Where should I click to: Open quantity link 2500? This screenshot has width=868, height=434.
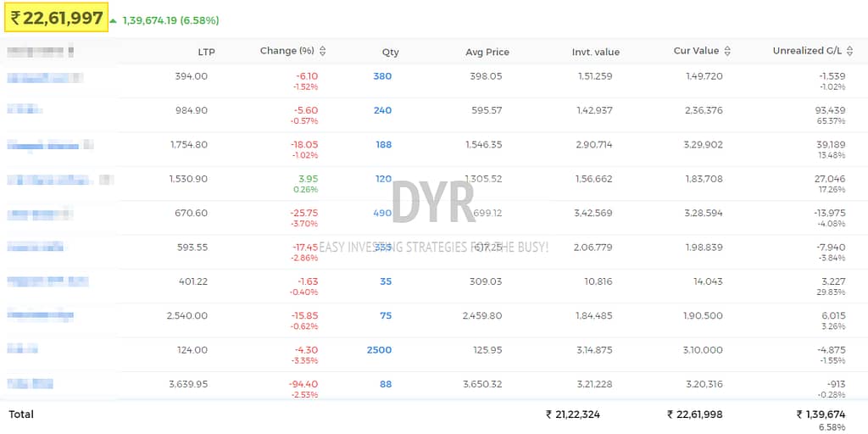(379, 350)
